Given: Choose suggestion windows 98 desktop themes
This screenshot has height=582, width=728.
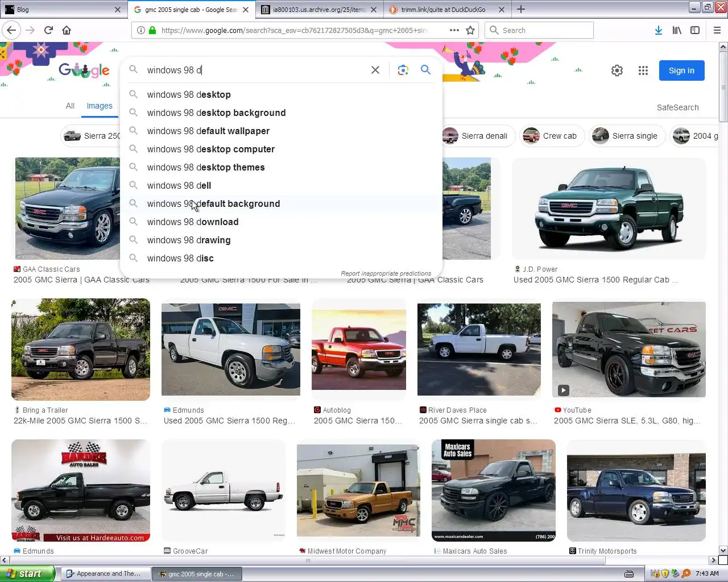Looking at the screenshot, I should click(281, 167).
